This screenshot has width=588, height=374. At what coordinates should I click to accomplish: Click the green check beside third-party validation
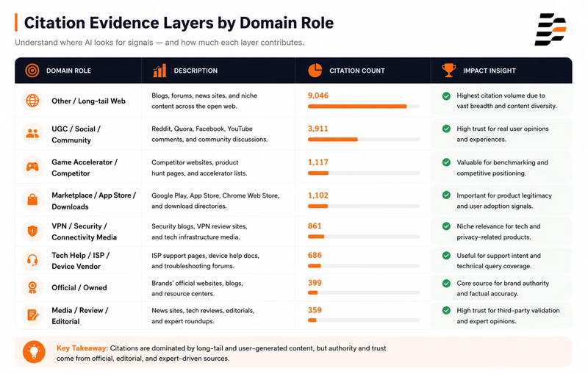pos(446,310)
